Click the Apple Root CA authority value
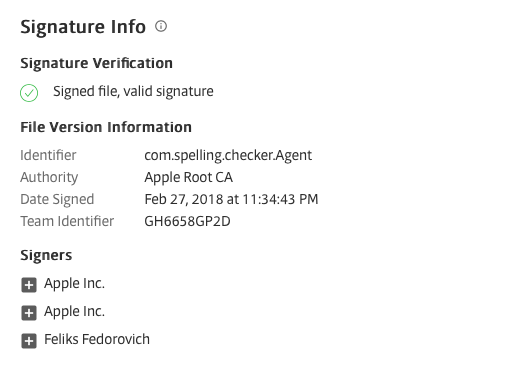The height and width of the screenshot is (370, 520). click(188, 177)
